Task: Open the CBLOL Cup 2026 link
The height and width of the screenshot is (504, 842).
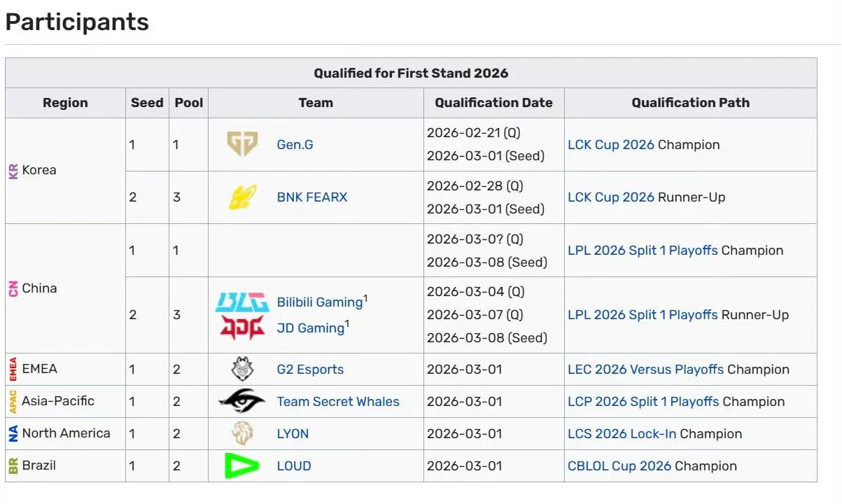Action: (619, 466)
